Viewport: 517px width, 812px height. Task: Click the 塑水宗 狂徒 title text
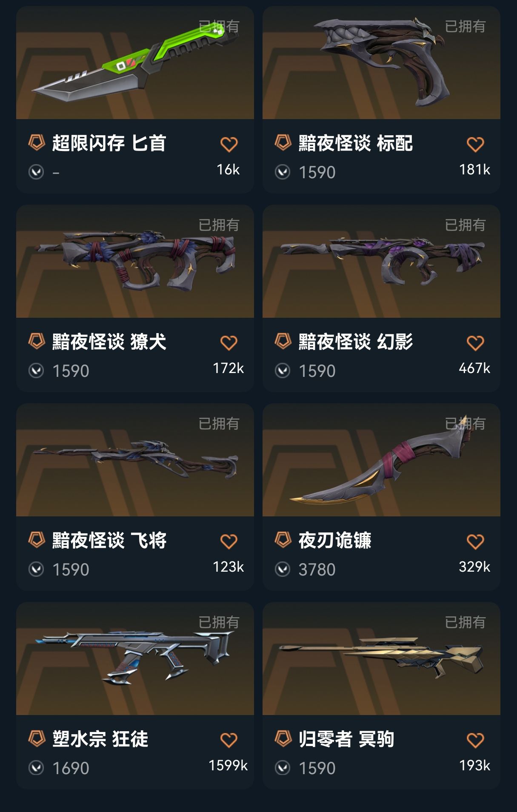click(x=100, y=739)
